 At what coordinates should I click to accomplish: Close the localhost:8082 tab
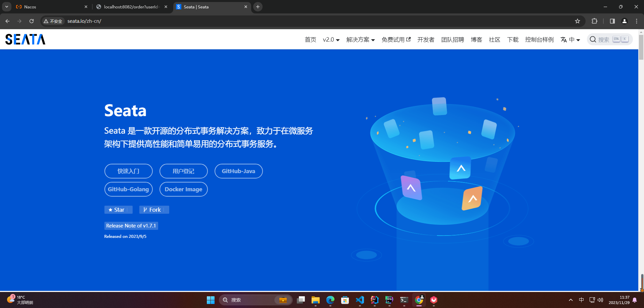[x=166, y=7]
